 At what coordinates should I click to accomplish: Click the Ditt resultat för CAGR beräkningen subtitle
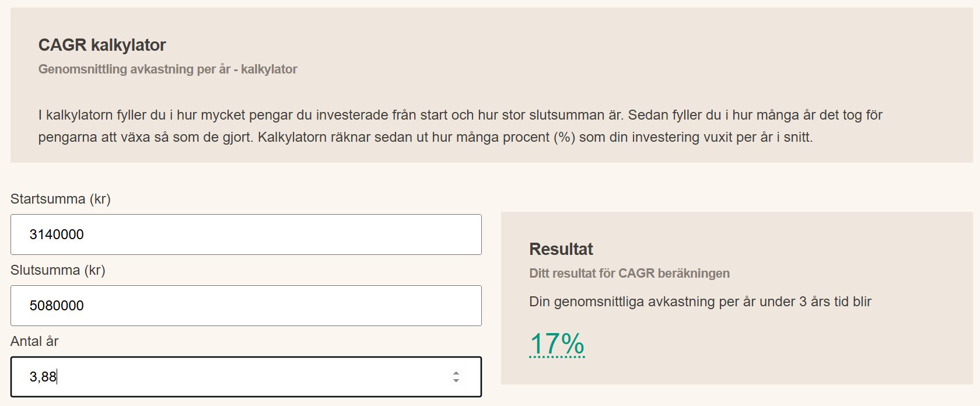point(629,273)
